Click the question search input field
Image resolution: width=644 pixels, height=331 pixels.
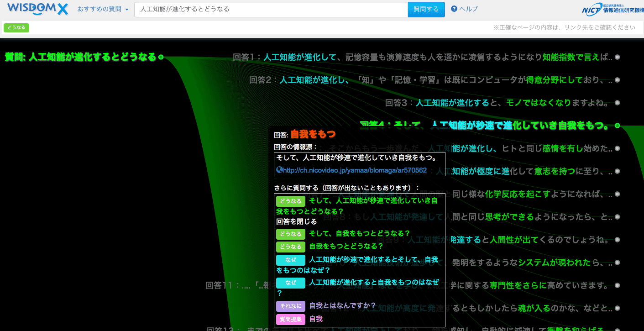[x=271, y=9]
